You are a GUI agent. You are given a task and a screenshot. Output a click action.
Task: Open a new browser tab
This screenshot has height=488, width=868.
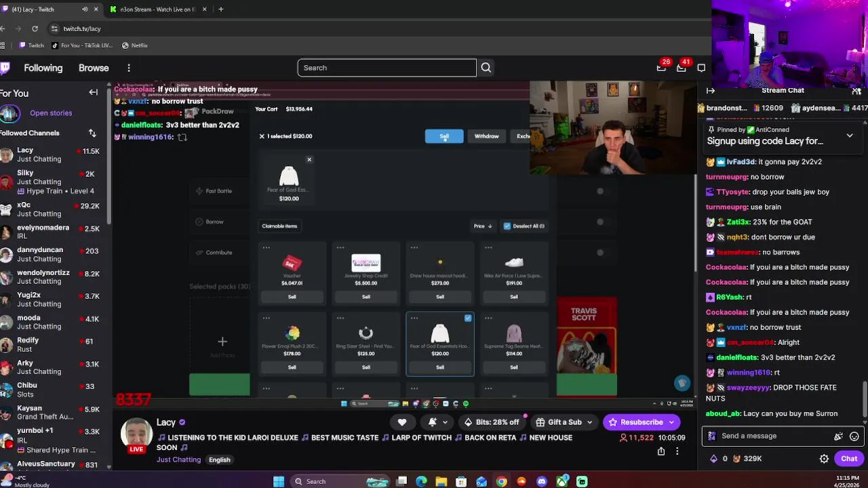[x=220, y=9]
